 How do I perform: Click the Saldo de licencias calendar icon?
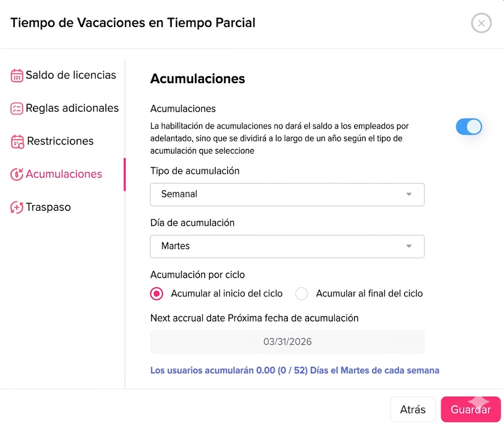(x=17, y=75)
